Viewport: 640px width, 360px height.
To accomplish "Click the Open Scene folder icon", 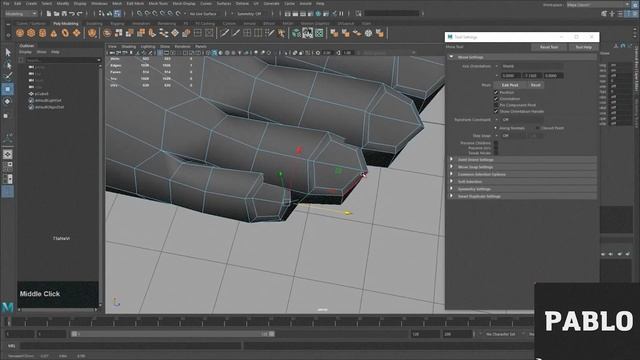I will (56, 13).
